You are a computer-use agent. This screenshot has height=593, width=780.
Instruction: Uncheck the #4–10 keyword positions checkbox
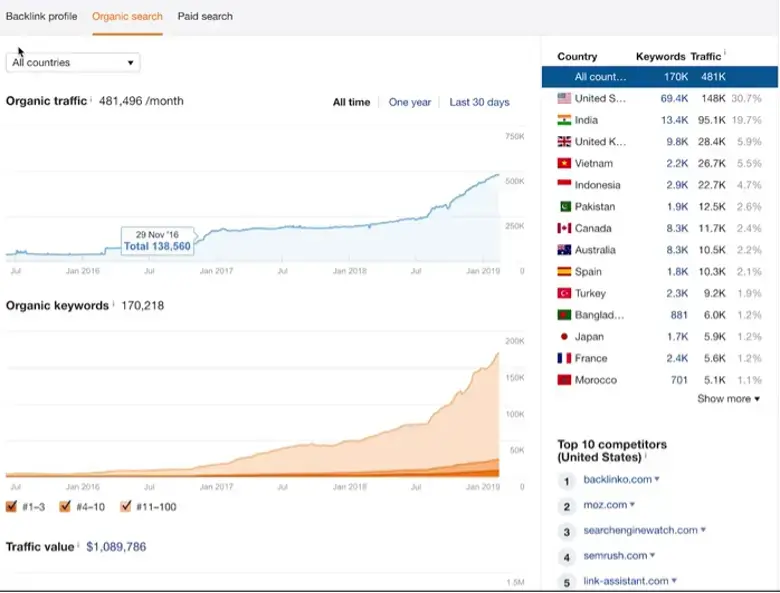[x=65, y=506]
